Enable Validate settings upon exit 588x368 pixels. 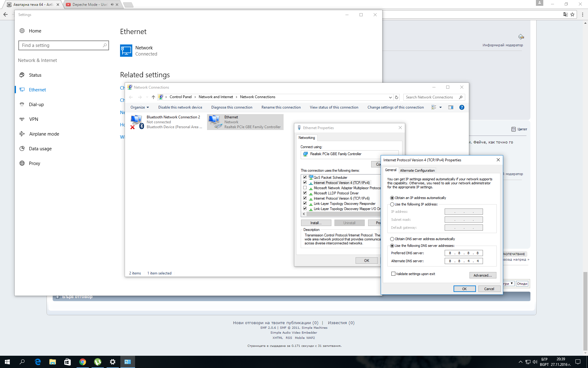pos(393,274)
